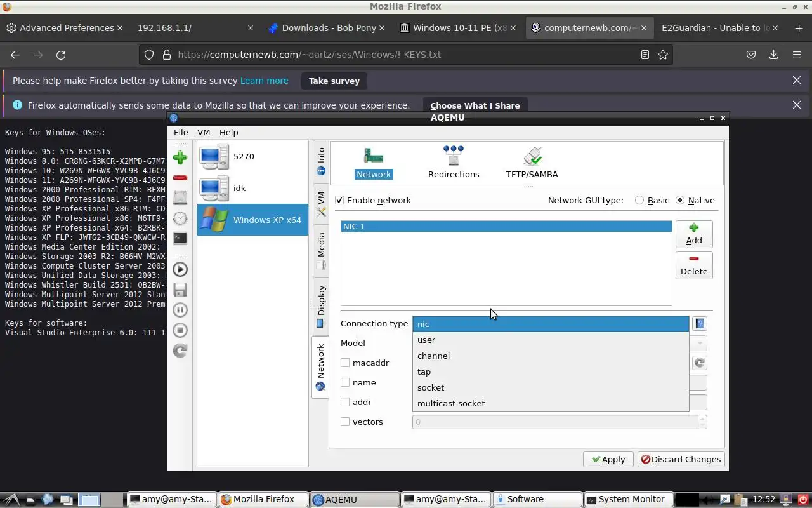Screen dimensions: 812x508
Task: Select the Network card section icon
Action: [x=374, y=163]
